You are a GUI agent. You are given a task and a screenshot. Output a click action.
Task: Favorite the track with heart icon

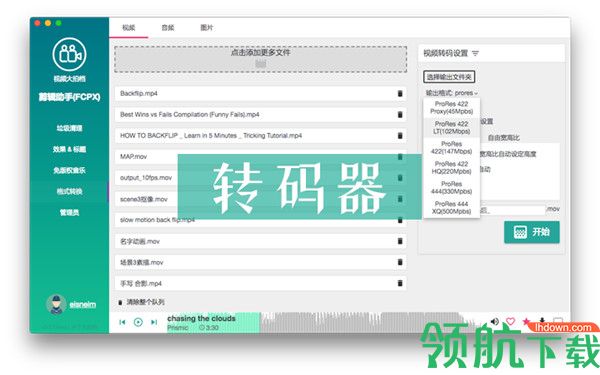click(x=510, y=321)
